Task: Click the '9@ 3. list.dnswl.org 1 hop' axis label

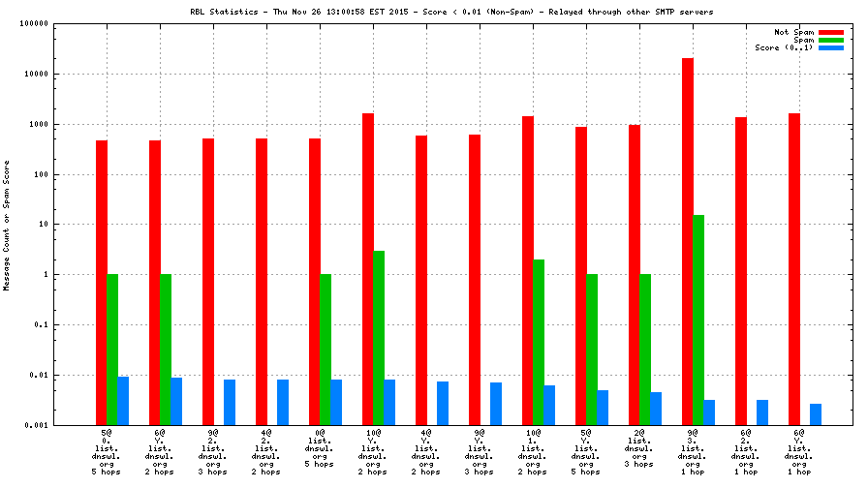Action: pos(693,451)
